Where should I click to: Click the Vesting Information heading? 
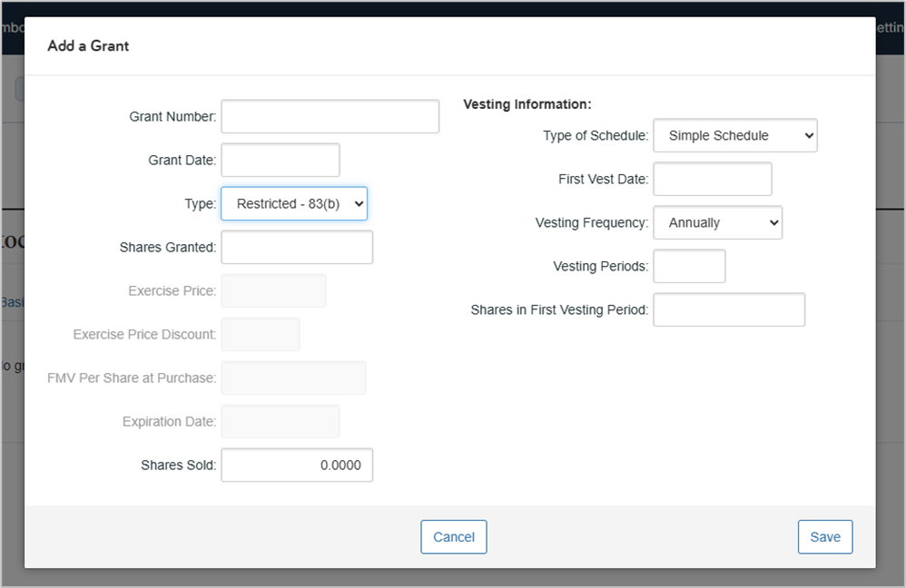point(527,104)
